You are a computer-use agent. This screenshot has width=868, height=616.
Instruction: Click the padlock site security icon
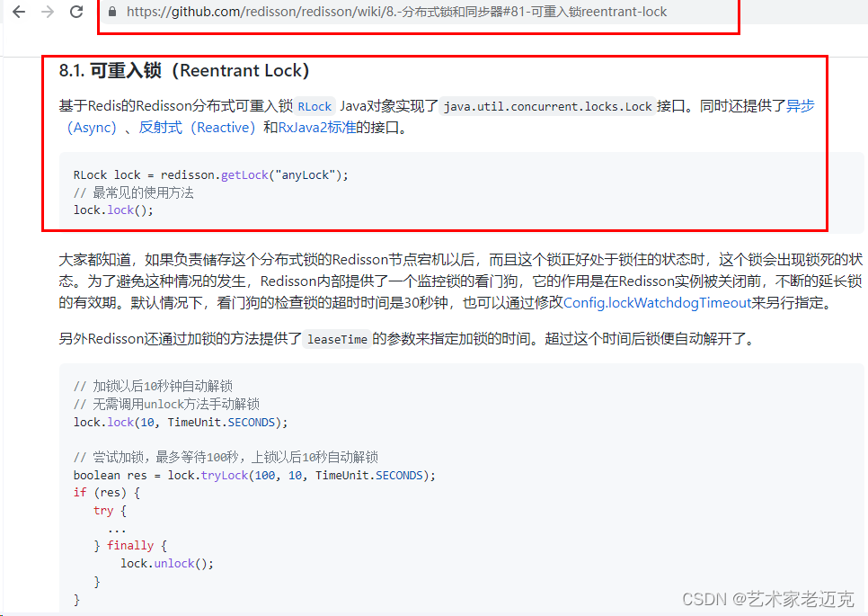(112, 12)
